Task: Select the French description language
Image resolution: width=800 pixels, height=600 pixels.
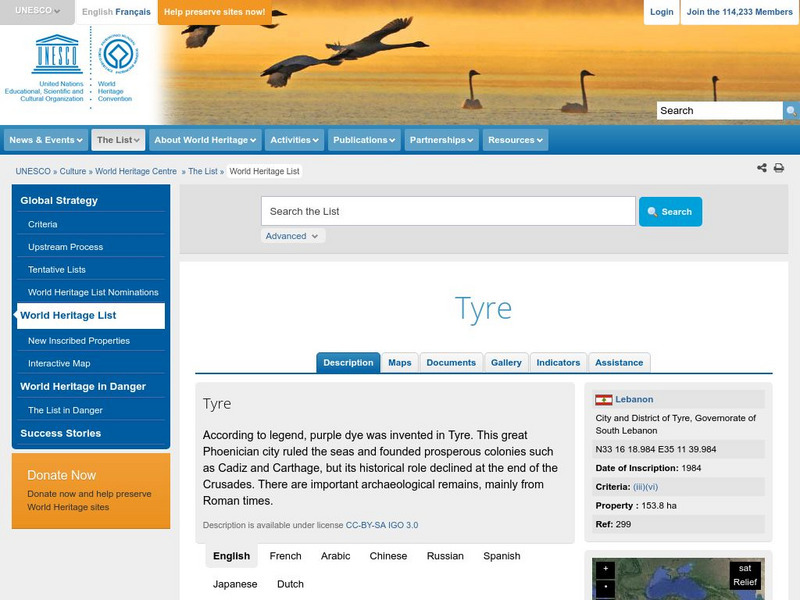Action: [285, 556]
